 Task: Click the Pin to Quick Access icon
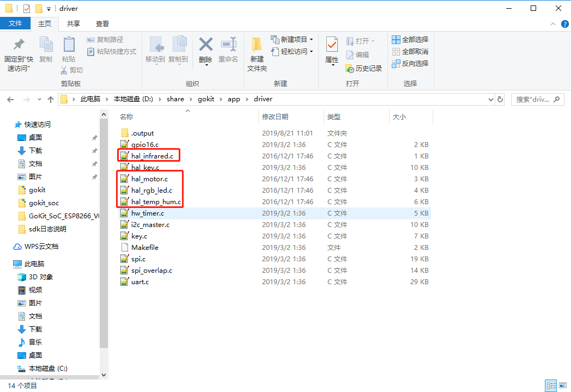point(19,45)
